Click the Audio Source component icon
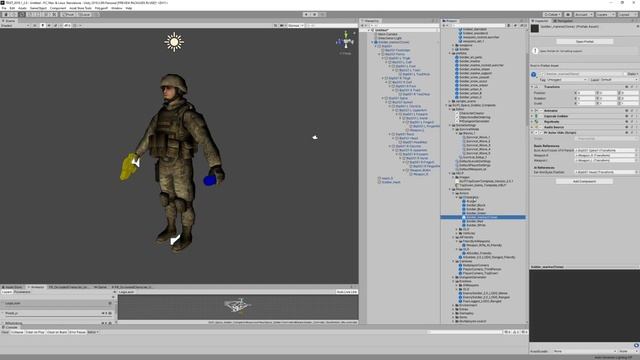 (x=537, y=127)
